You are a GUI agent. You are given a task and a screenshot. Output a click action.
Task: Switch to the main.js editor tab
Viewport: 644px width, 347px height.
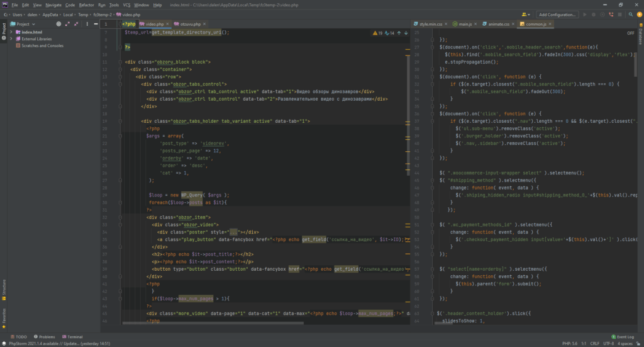(464, 24)
